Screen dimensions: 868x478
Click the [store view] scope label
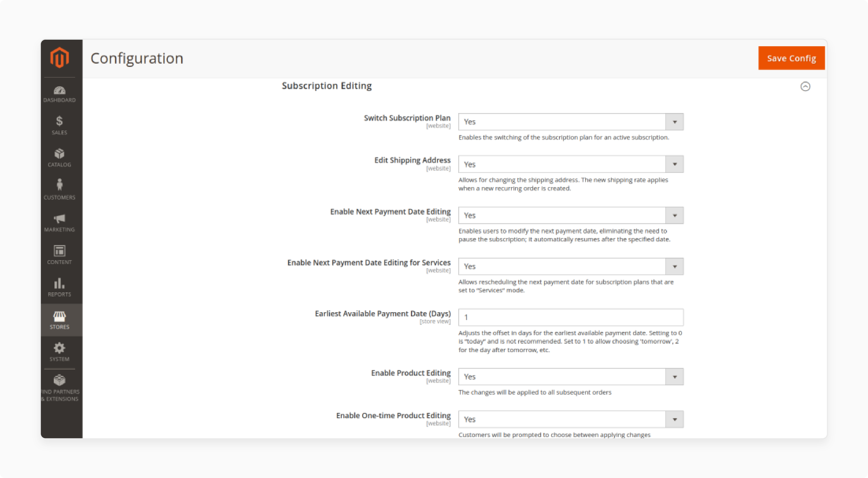pyautogui.click(x=435, y=321)
